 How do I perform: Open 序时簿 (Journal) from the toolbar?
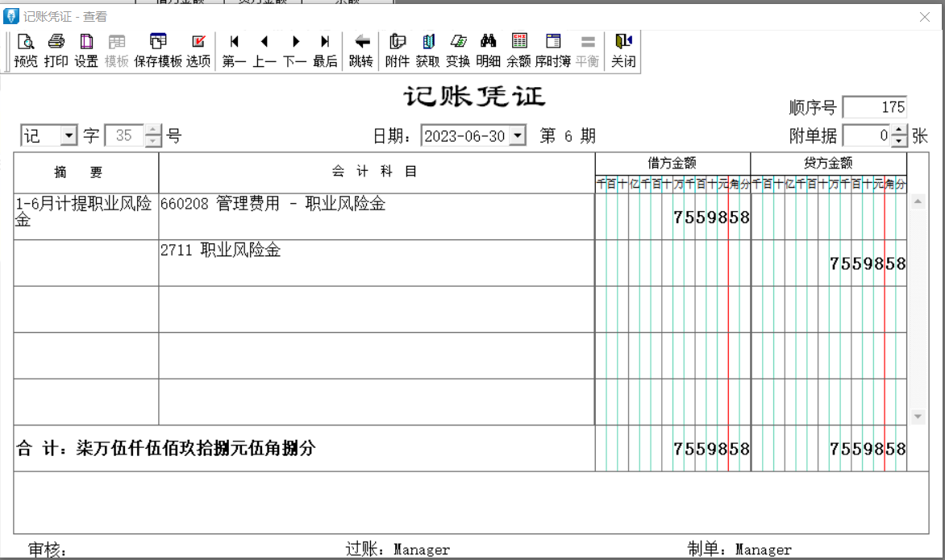[x=553, y=50]
